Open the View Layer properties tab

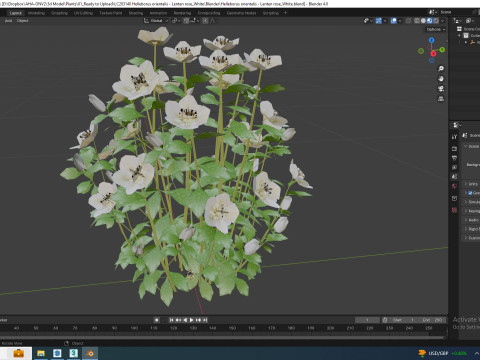454,167
